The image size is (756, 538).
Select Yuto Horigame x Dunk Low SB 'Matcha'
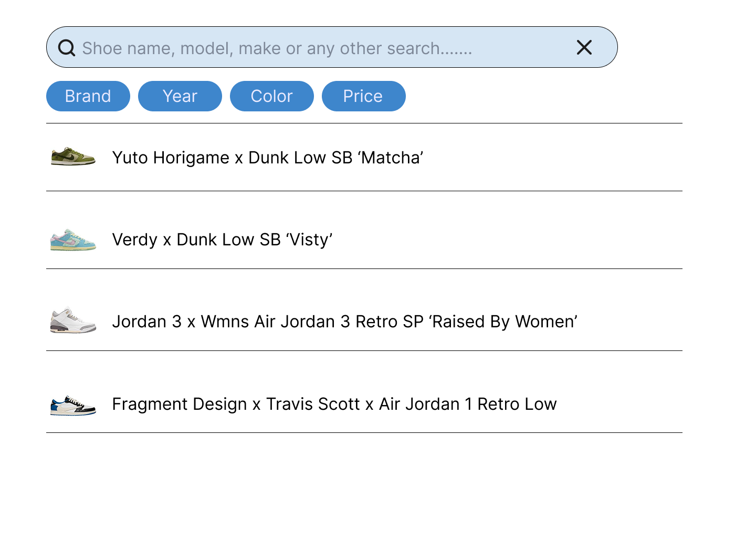(364, 158)
